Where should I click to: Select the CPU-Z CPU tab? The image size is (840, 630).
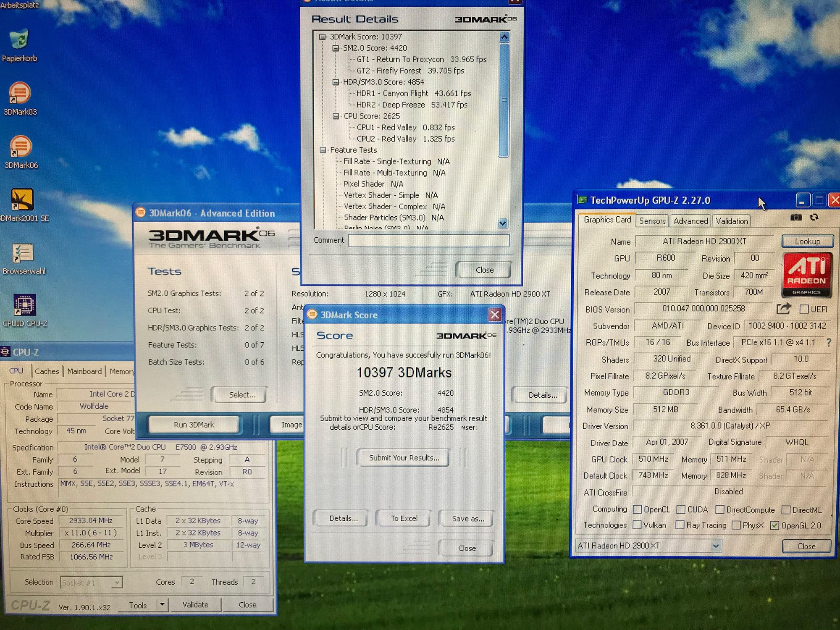pyautogui.click(x=16, y=370)
